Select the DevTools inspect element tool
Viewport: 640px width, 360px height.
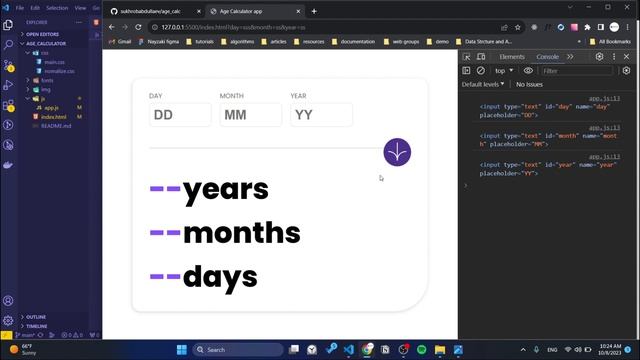click(x=467, y=57)
